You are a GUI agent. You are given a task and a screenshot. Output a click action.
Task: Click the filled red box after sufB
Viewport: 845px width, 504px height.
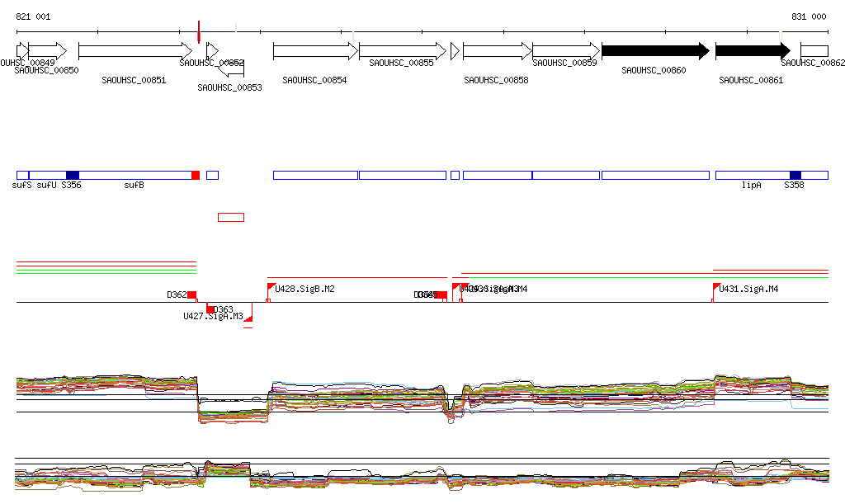click(x=196, y=175)
